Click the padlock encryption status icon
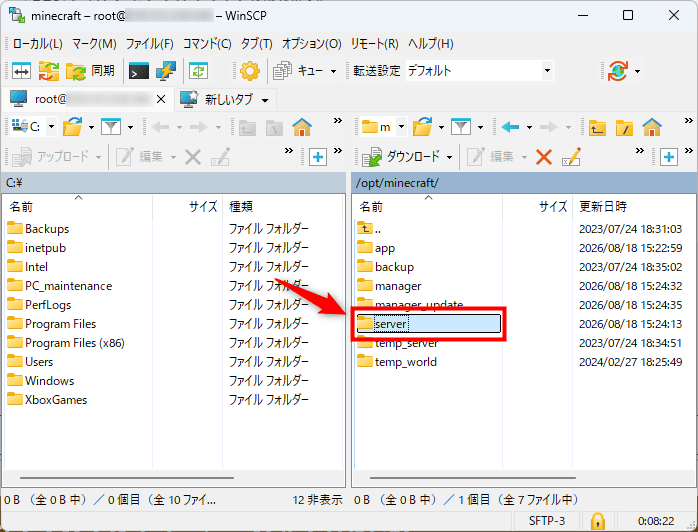Screen dimensions: 698x532 [x=597, y=520]
